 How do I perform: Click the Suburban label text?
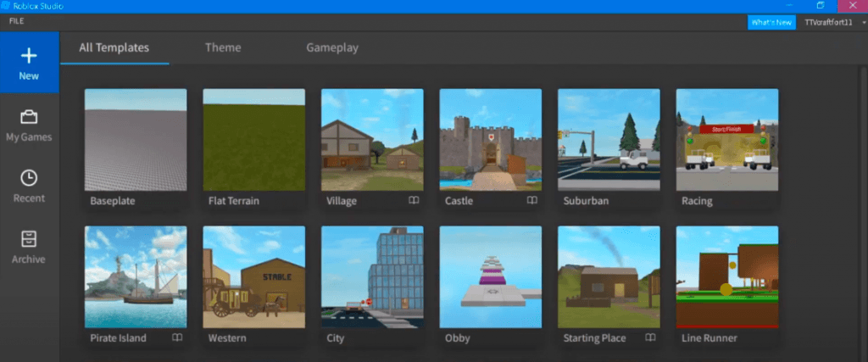[x=586, y=201]
